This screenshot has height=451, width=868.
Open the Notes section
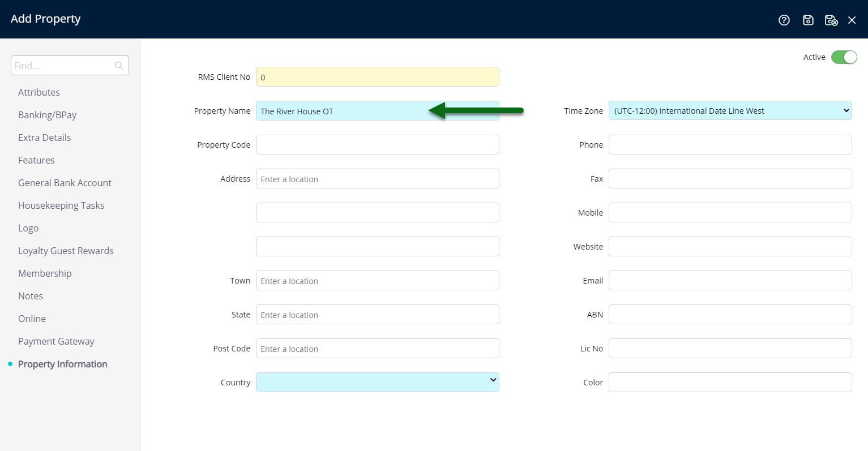tap(30, 295)
